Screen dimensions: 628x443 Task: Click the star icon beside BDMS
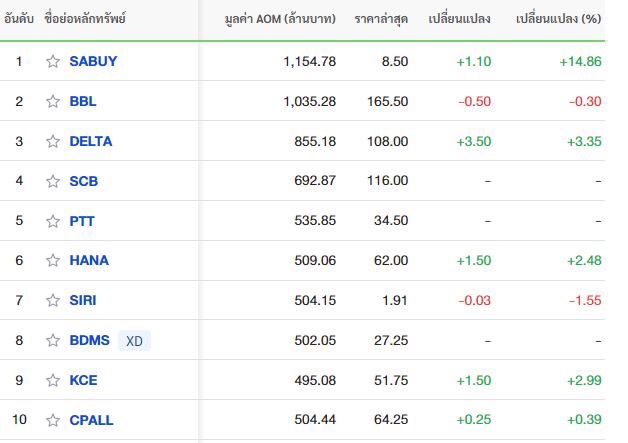pyautogui.click(x=53, y=340)
